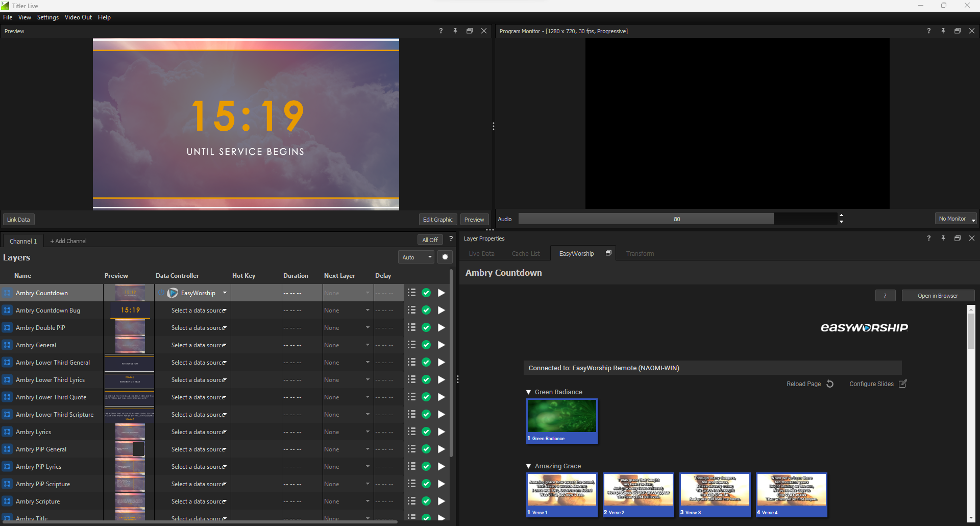Switch to the Live Data tab
Screen dimensions: 980x526
coord(481,254)
